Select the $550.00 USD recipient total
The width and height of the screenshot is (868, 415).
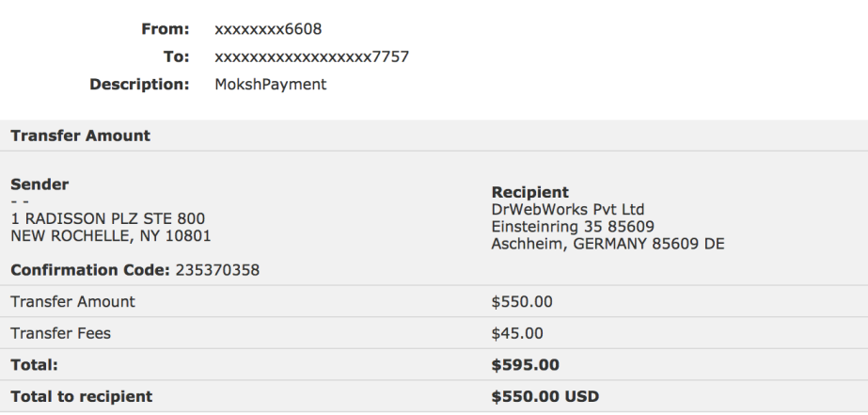[544, 396]
